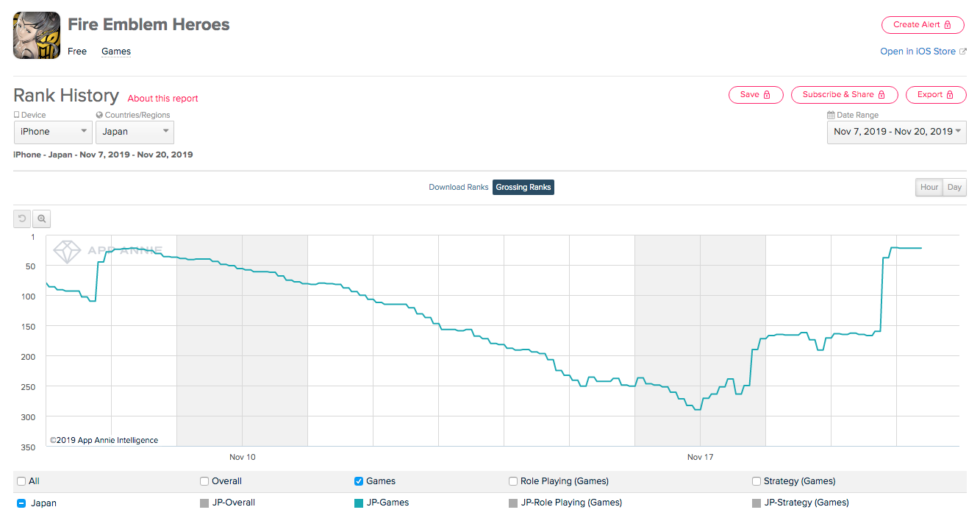980x532 pixels.
Task: Click the Nov 10 axis label
Action: [x=243, y=457]
